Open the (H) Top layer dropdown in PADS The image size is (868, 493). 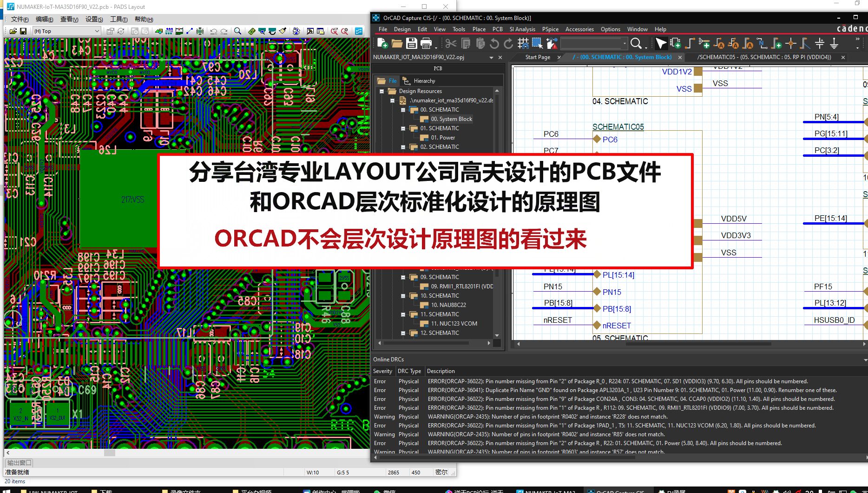tap(96, 31)
